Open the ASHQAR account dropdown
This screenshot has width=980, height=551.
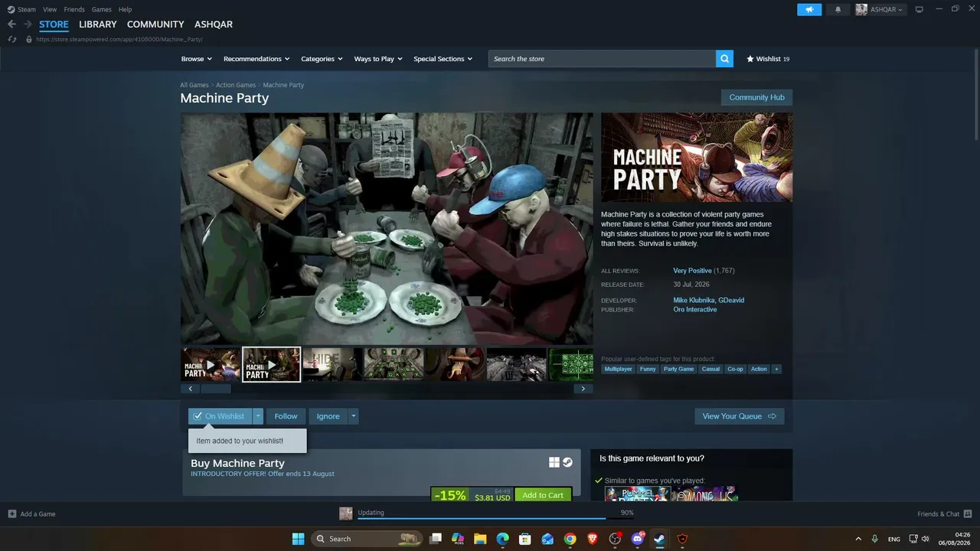pyautogui.click(x=880, y=9)
